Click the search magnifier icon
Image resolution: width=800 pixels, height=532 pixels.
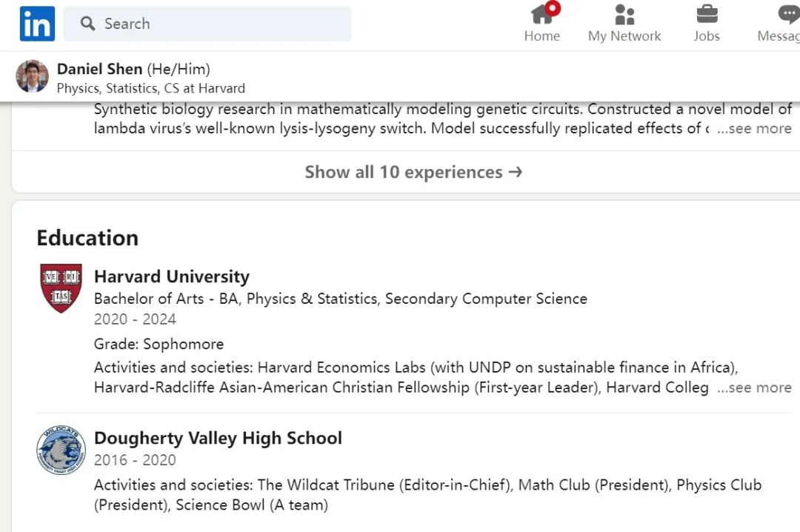coord(87,24)
